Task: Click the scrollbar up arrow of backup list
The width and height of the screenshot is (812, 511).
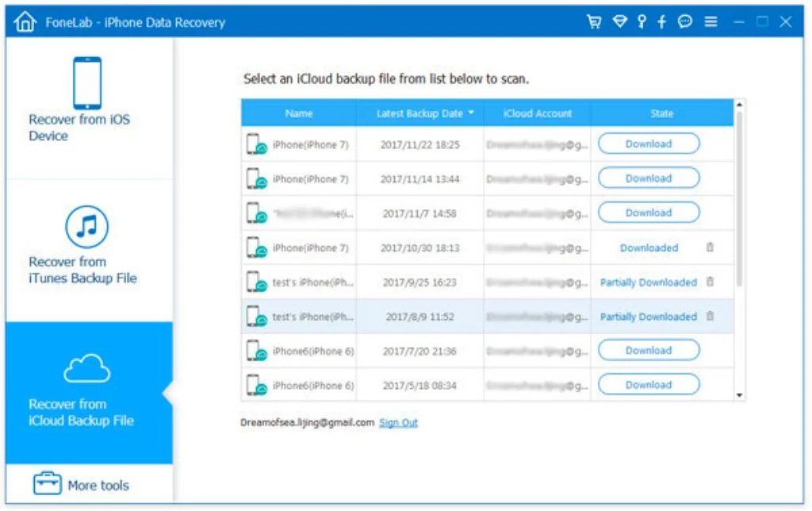Action: coord(740,105)
